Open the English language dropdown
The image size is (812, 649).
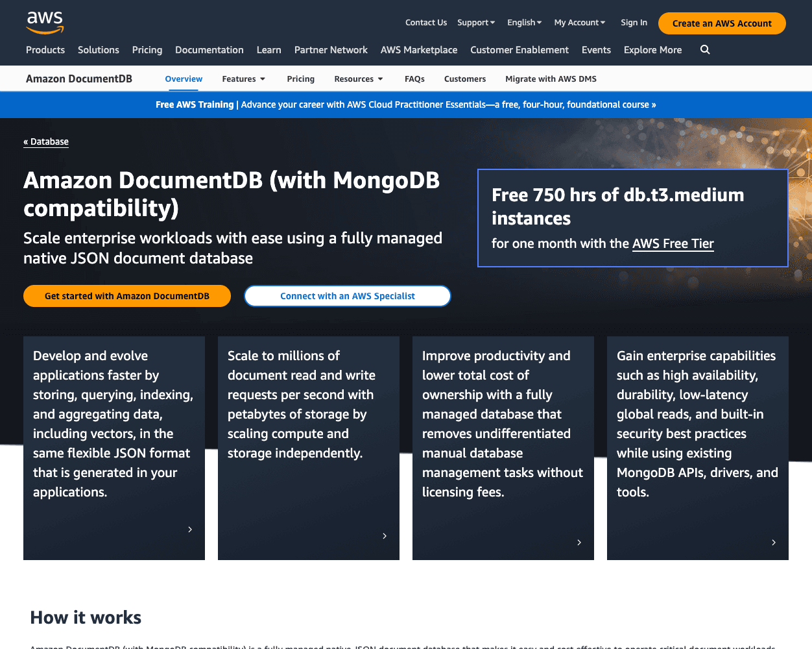click(x=524, y=23)
